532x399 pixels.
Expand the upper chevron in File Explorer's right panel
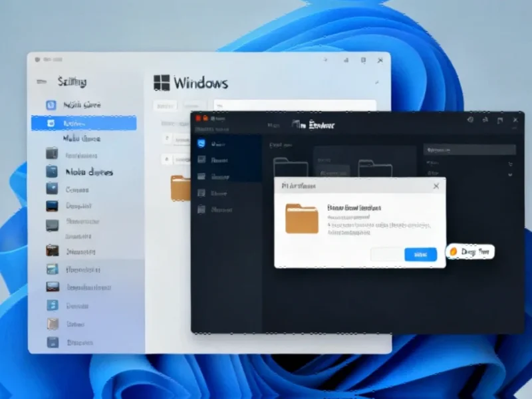point(510,164)
